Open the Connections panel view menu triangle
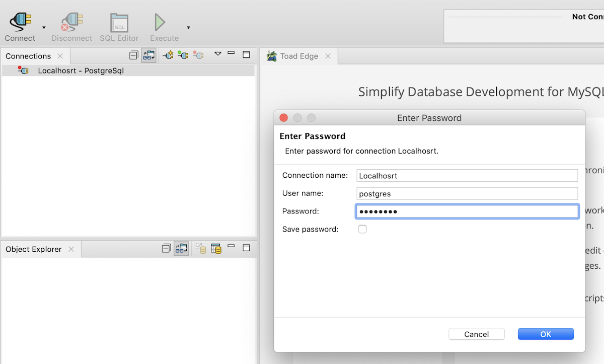604x364 pixels. [217, 53]
